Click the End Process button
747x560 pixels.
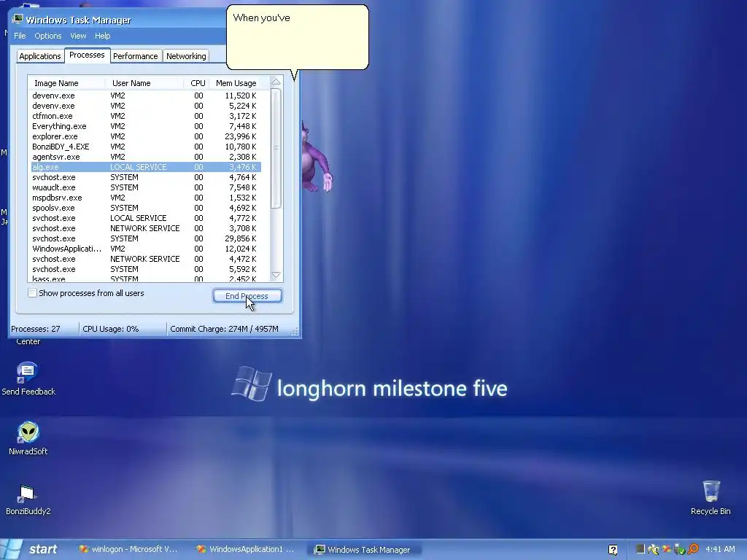[x=247, y=296]
